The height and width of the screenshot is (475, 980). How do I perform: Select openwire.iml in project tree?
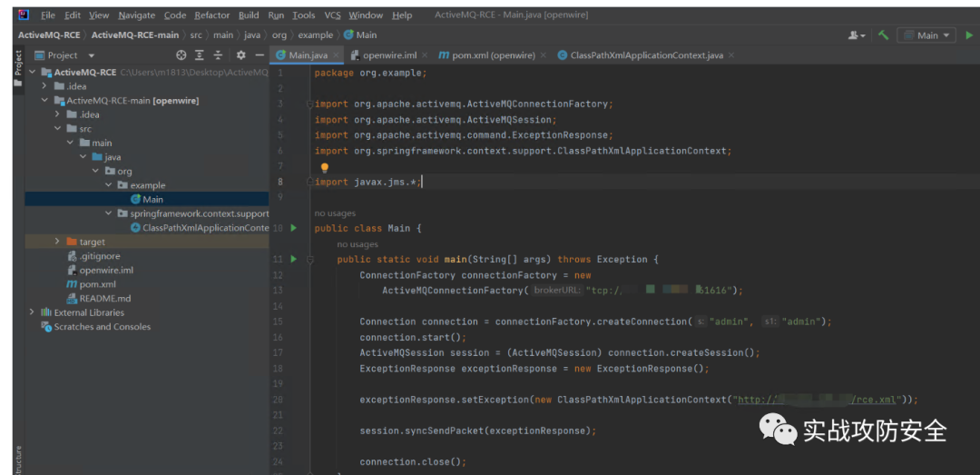(100, 271)
